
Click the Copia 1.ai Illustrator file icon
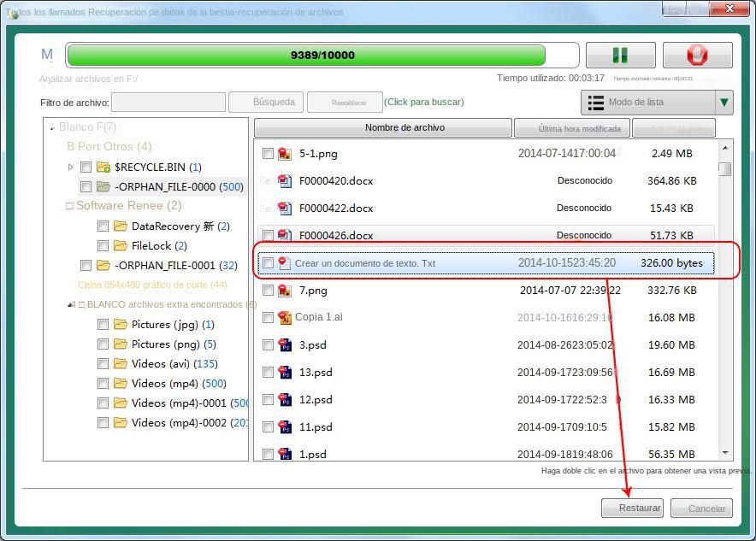pos(286,318)
